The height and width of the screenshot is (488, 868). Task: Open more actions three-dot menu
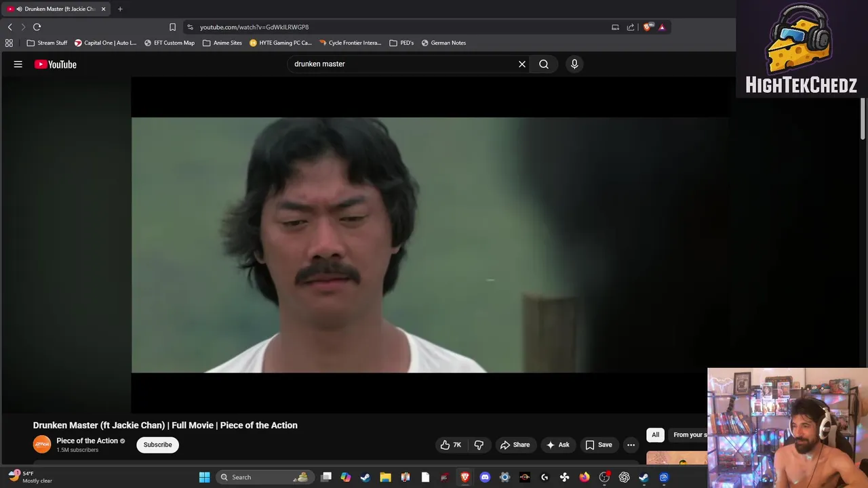click(x=631, y=445)
